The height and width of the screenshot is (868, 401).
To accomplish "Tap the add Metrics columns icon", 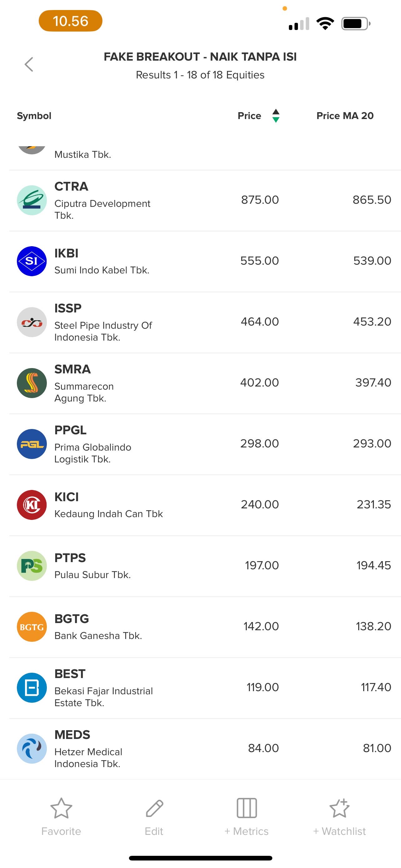I will (247, 808).
